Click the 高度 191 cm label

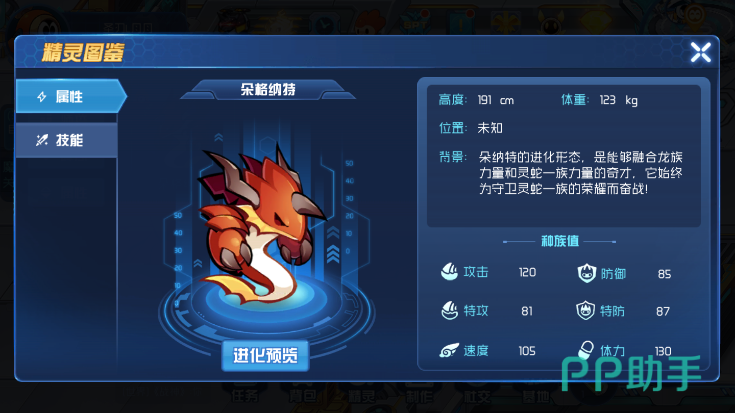coord(476,100)
